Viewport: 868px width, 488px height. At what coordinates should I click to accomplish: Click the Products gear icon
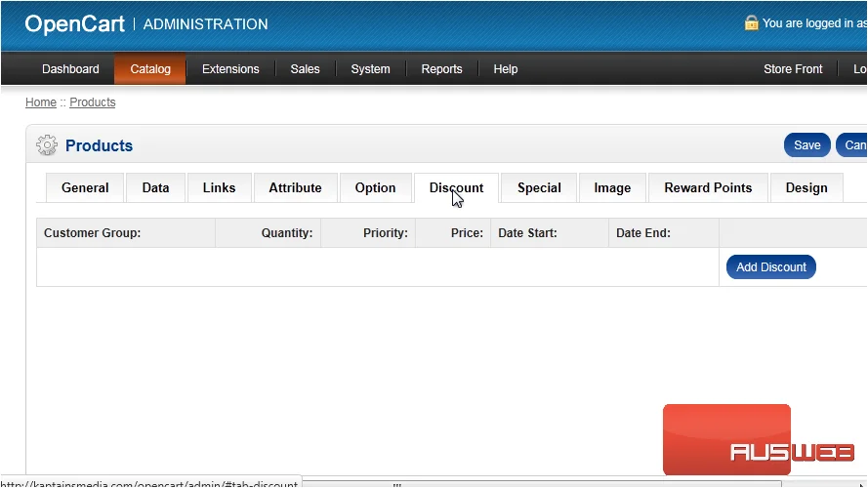[47, 145]
